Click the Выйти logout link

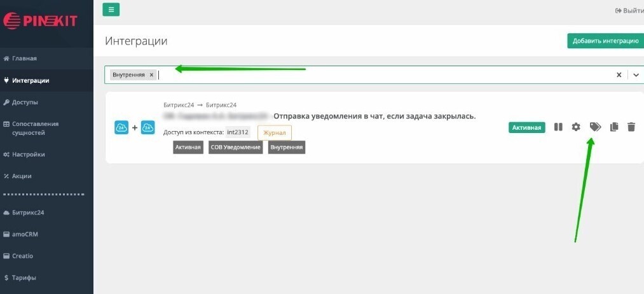tap(628, 11)
